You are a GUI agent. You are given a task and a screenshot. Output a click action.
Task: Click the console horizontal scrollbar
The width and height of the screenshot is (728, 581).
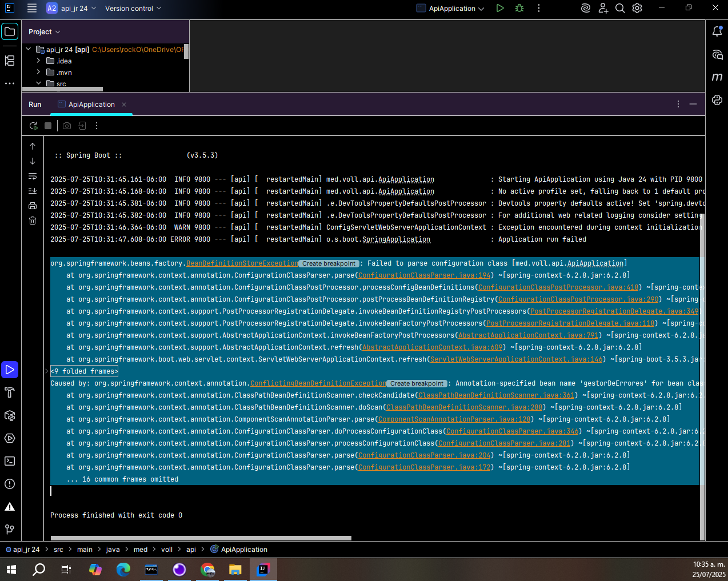(201, 538)
